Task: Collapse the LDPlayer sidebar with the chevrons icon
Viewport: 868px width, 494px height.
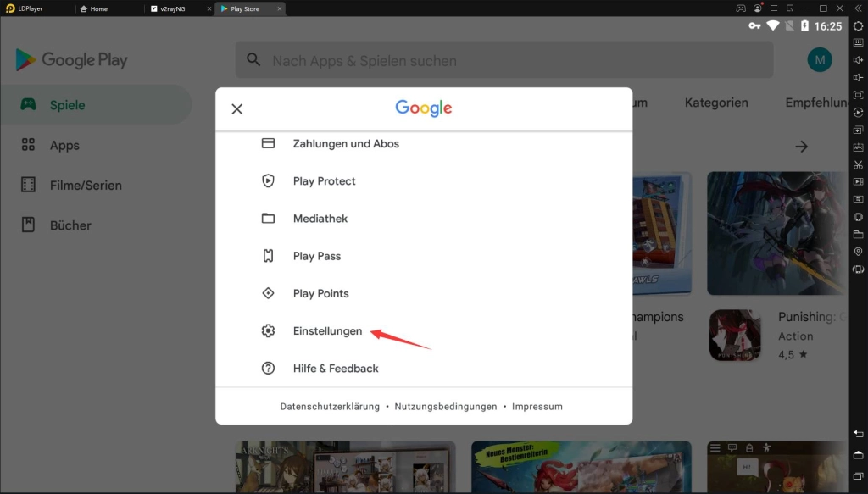Action: [x=858, y=8]
